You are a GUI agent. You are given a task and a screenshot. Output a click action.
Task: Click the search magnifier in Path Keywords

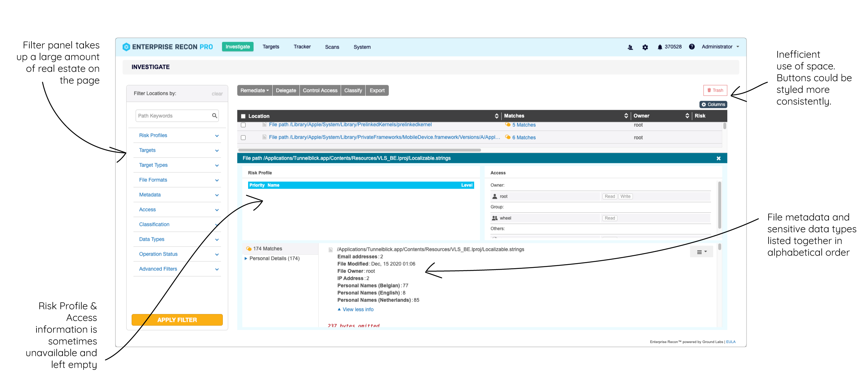[214, 116]
